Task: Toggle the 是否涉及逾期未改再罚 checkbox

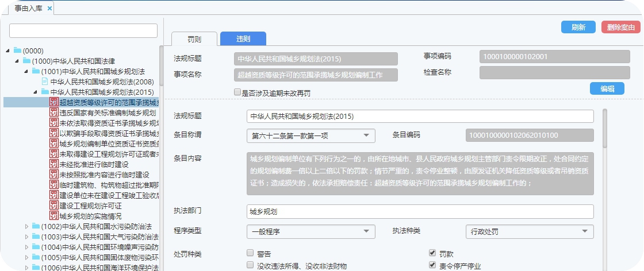Action: click(x=237, y=92)
